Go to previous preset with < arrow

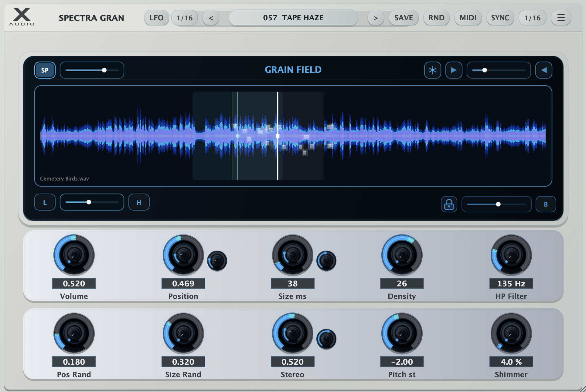[211, 18]
